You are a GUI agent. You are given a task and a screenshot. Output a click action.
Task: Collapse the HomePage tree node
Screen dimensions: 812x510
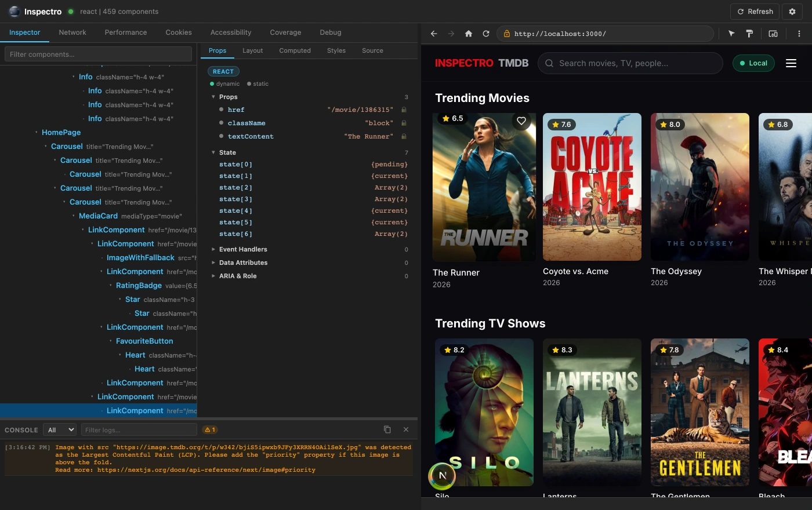tap(37, 133)
